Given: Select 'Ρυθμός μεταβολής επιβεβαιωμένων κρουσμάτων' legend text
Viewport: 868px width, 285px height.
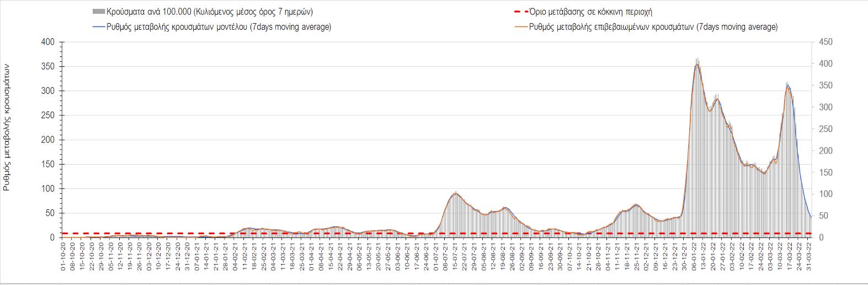Looking at the screenshot, I should pyautogui.click(x=653, y=27).
